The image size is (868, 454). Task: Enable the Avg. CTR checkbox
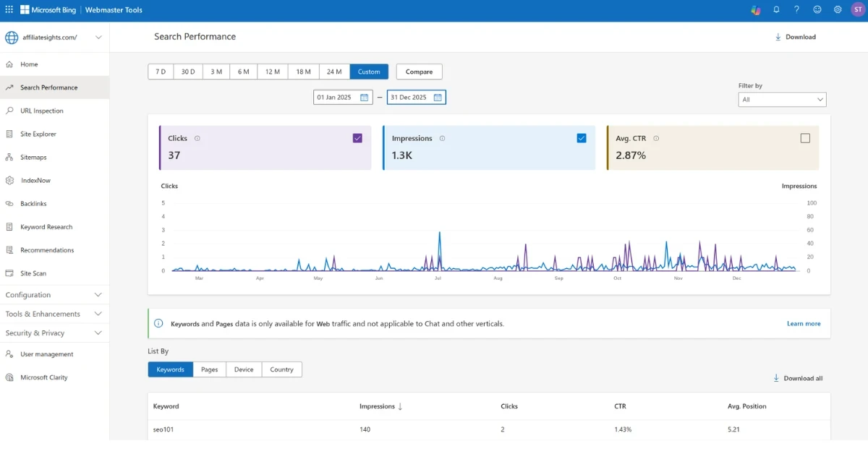(x=805, y=138)
